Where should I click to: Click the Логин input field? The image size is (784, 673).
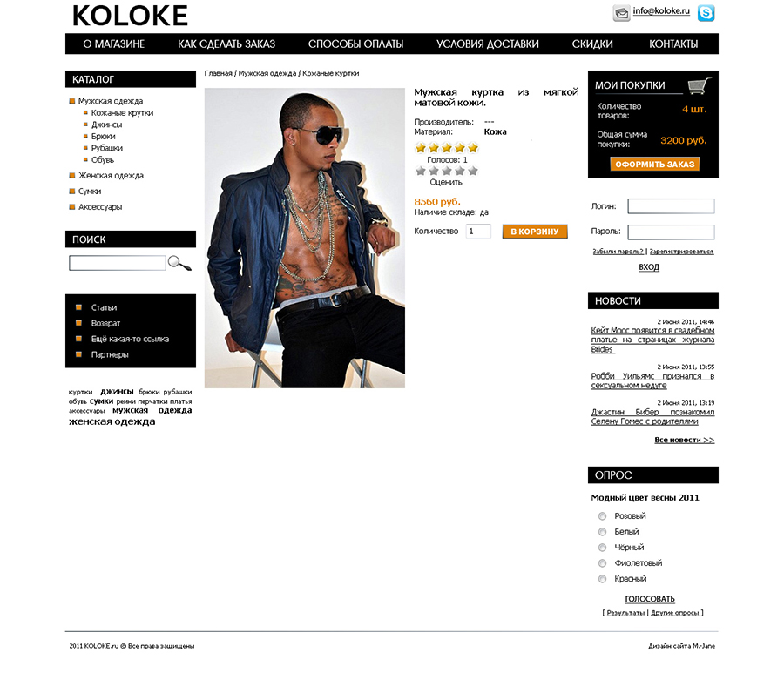pyautogui.click(x=671, y=206)
